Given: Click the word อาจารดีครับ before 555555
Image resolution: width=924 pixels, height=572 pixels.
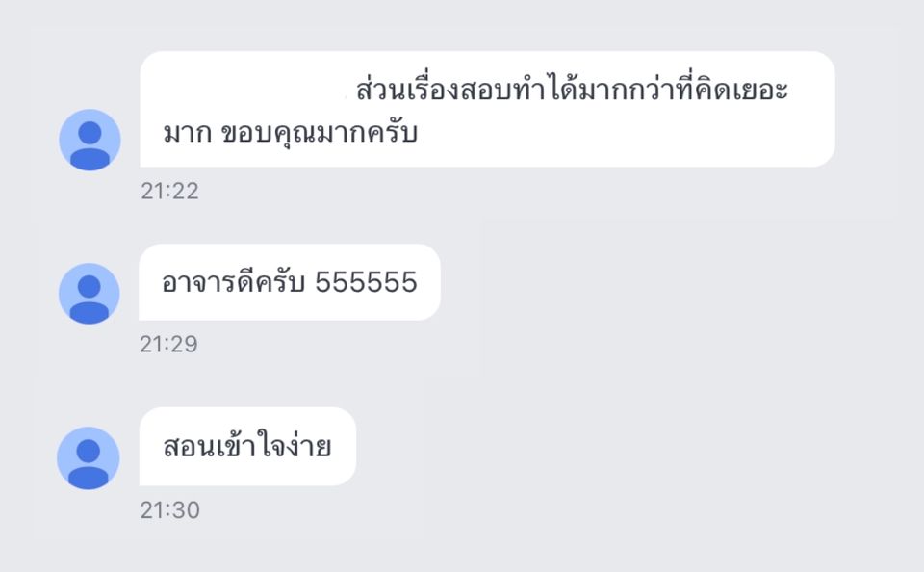Looking at the screenshot, I should (x=233, y=282).
